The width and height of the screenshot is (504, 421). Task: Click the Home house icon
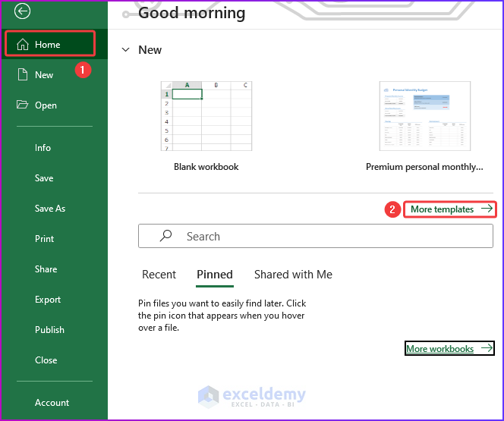point(23,44)
